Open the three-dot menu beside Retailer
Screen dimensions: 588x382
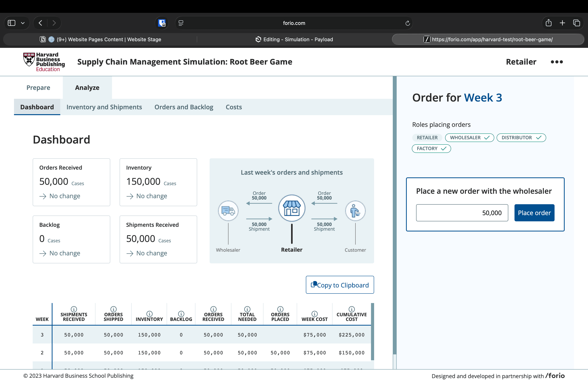[x=556, y=62]
